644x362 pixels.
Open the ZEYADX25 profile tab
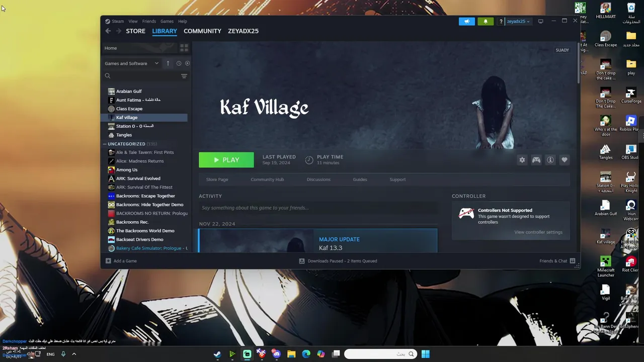click(243, 31)
